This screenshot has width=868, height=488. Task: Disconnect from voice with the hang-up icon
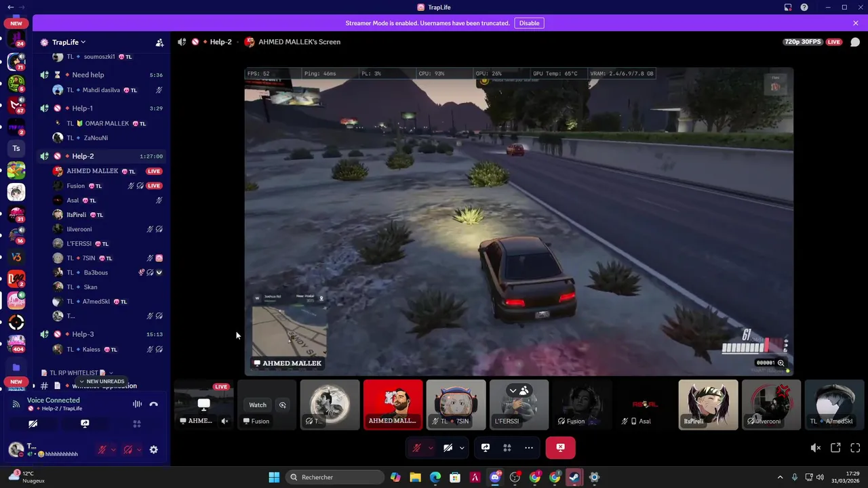coord(154,404)
